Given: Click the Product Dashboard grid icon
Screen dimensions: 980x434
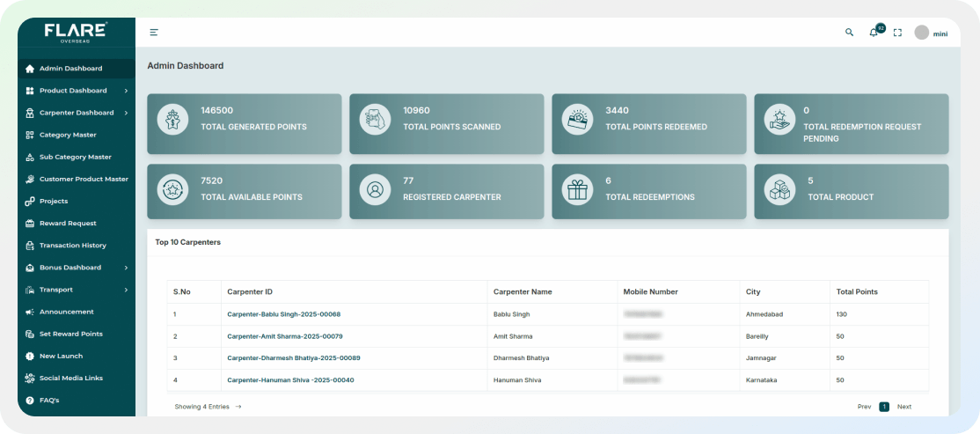Looking at the screenshot, I should click(x=29, y=91).
